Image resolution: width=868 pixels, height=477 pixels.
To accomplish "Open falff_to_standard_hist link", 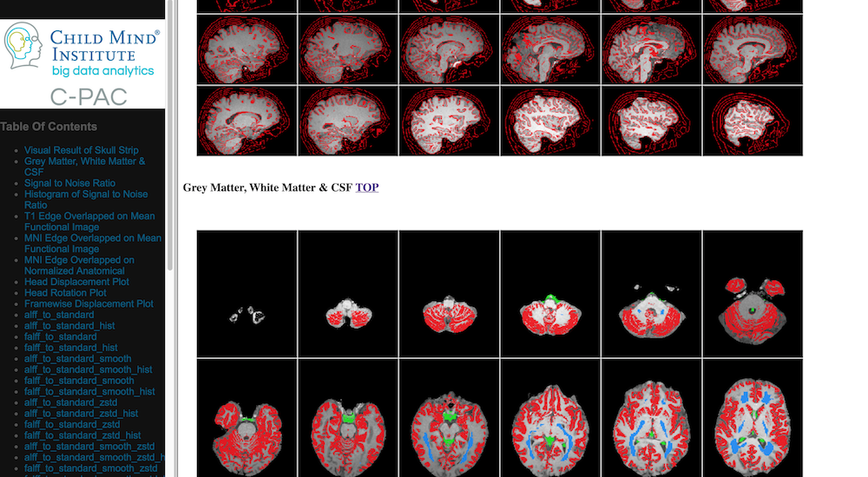I will 71,348.
